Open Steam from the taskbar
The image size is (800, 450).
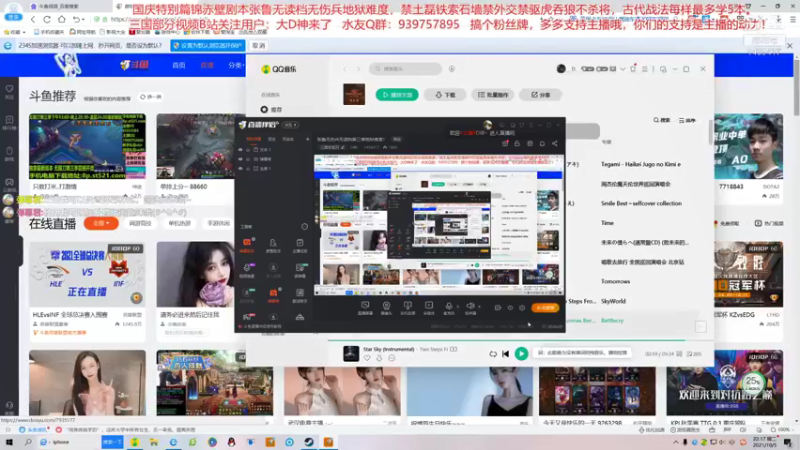coord(309,442)
